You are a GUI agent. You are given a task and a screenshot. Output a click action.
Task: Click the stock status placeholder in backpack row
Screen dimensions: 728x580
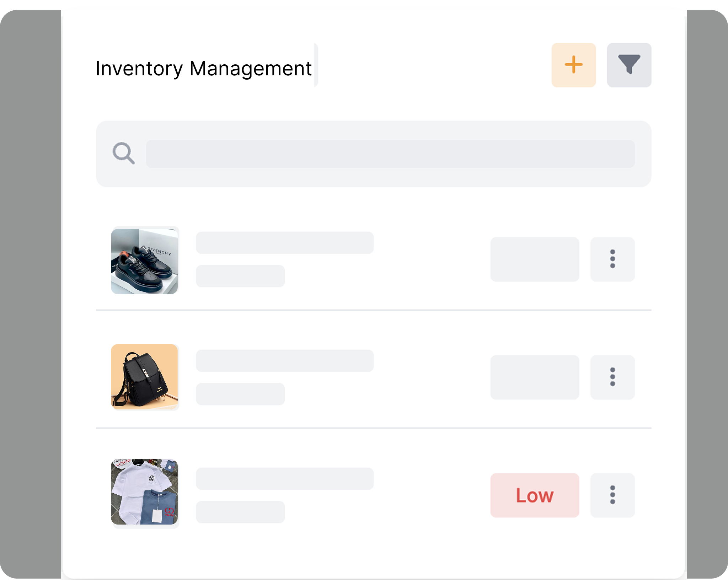tap(534, 377)
